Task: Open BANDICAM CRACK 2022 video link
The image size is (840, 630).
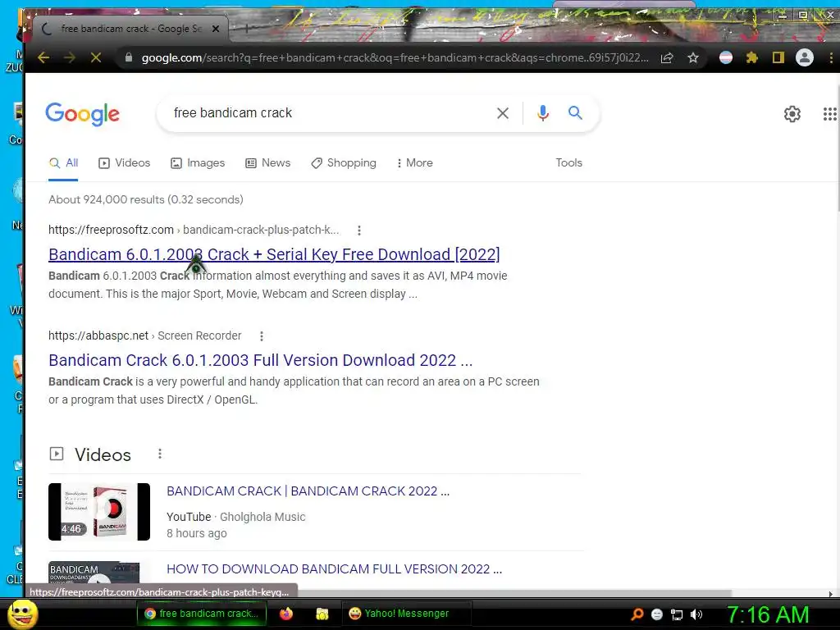Action: point(308,491)
